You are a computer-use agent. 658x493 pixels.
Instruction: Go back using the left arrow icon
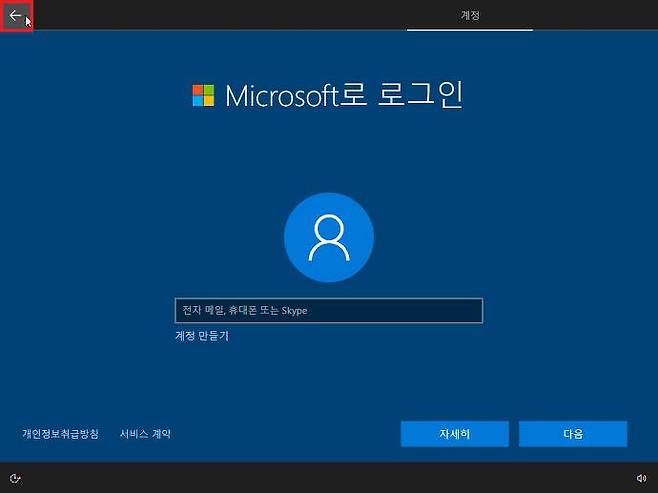(x=16, y=16)
